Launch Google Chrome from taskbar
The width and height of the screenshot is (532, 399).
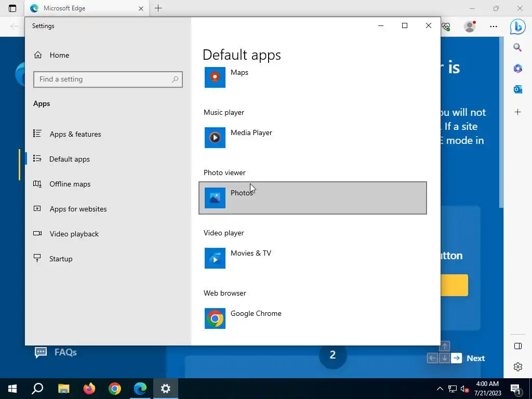(x=115, y=389)
